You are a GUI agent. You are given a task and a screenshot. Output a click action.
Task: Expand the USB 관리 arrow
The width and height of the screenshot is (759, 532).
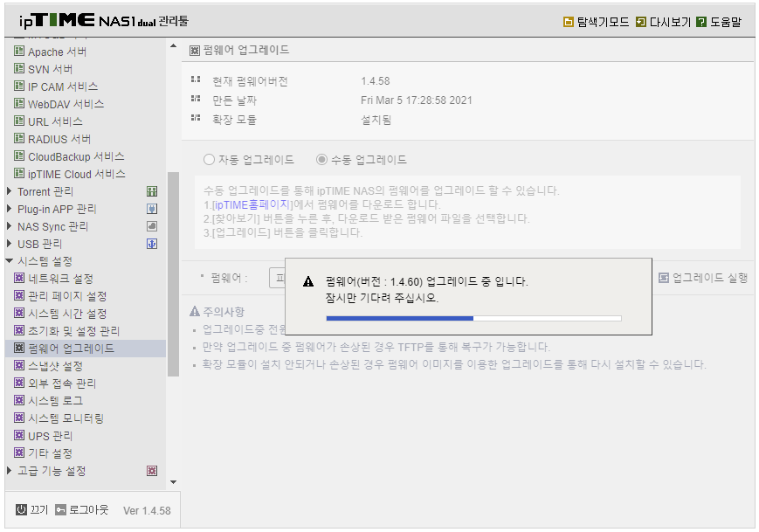tap(10, 244)
